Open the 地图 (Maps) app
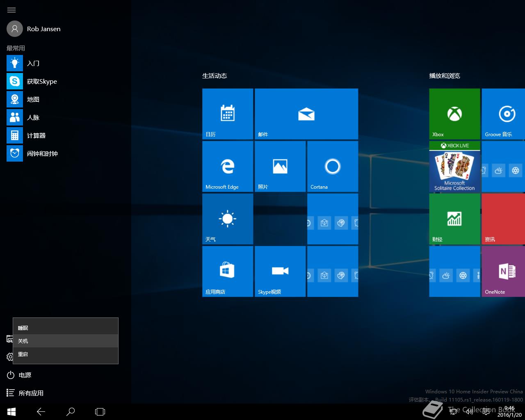The width and height of the screenshot is (525, 420). point(66,99)
